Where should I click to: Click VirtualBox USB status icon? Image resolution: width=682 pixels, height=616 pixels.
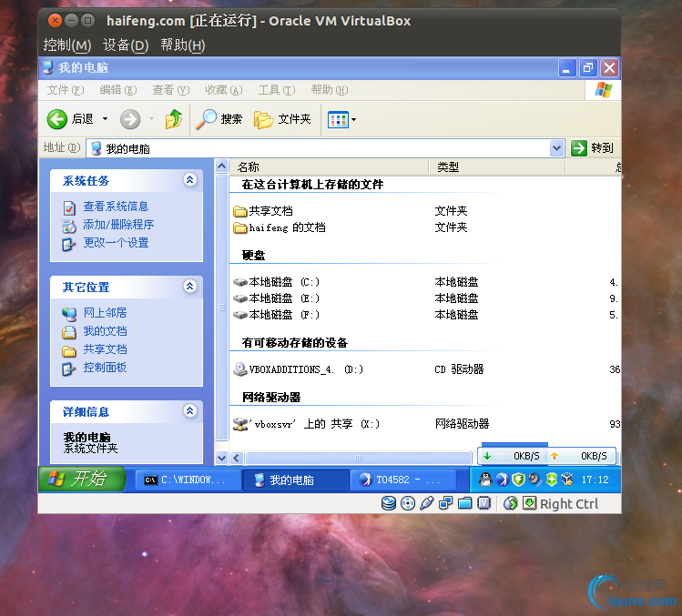point(427,503)
